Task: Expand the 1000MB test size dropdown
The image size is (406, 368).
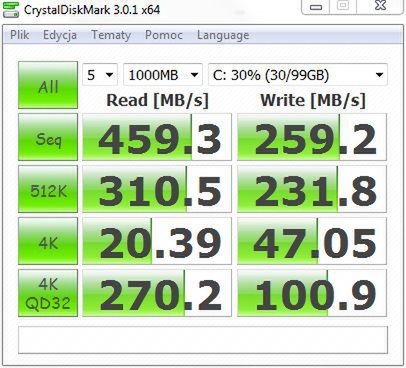Action: (163, 74)
